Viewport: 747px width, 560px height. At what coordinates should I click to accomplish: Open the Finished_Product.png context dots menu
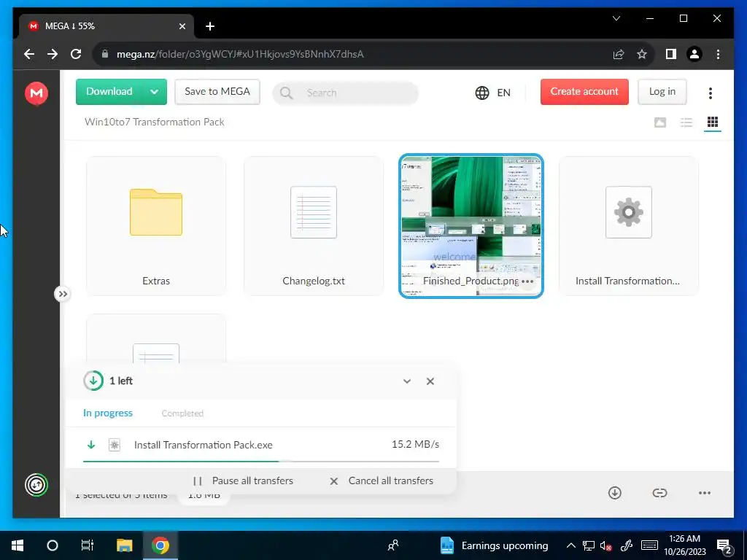(527, 281)
